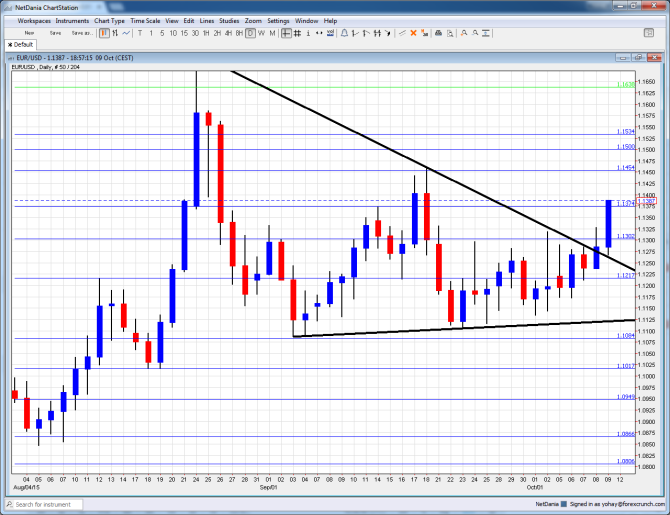
Task: Click the EUR/USD Daily chart legend text
Action: [46, 67]
